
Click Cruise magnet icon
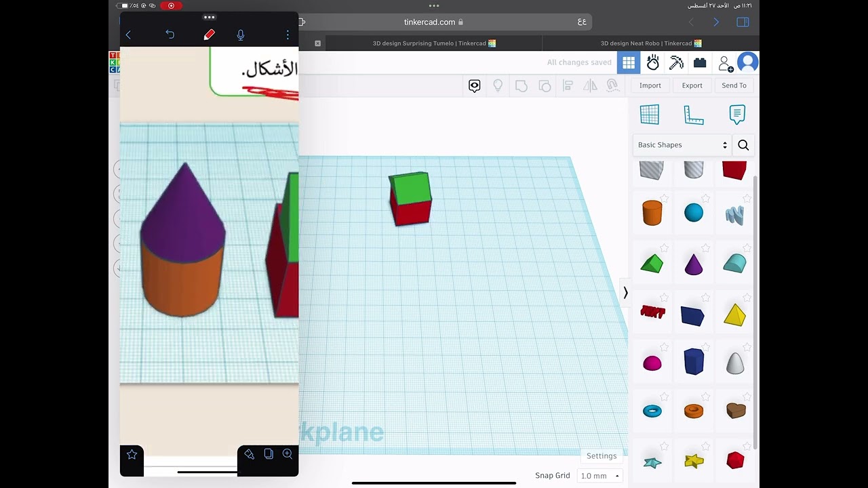613,85
